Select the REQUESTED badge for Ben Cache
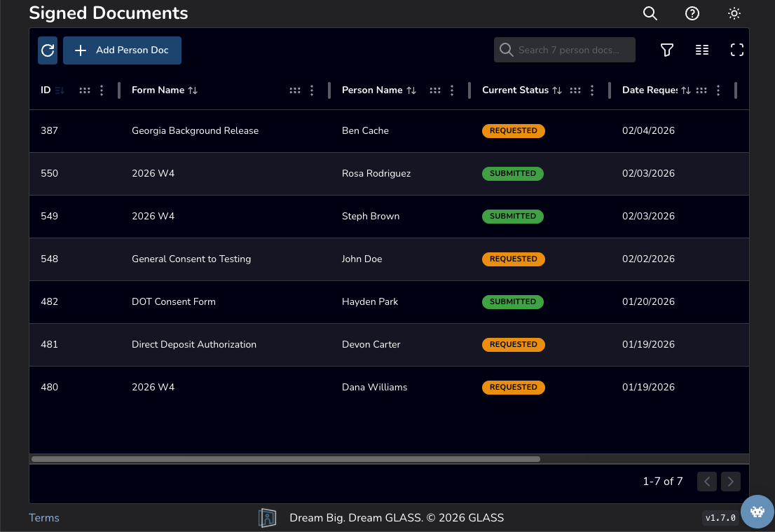 pos(514,130)
